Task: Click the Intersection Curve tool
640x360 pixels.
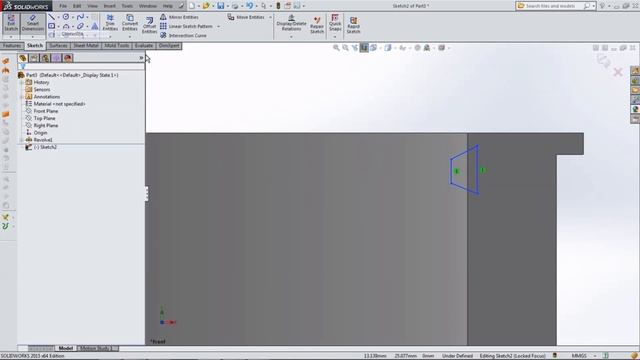Action: [183, 36]
